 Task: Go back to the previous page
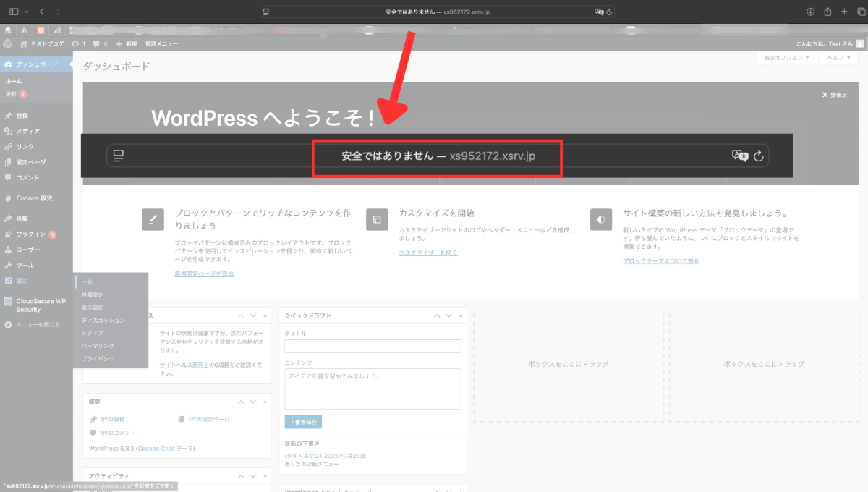click(x=41, y=12)
